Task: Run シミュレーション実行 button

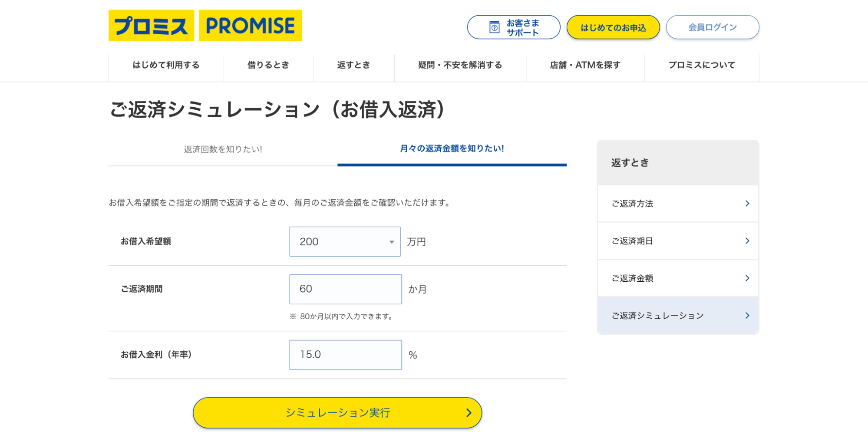Action: (337, 412)
